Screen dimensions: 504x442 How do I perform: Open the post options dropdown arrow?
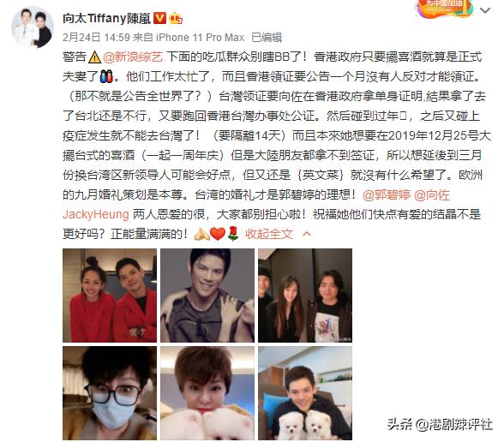485,10
